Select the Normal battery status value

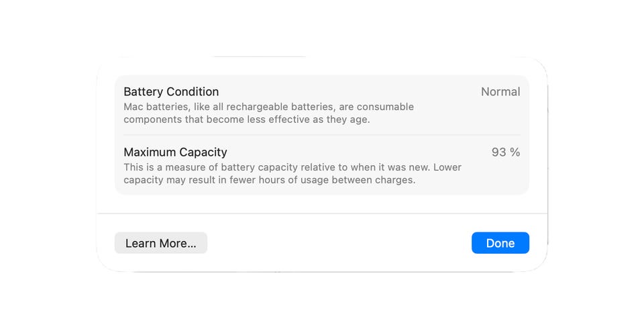tap(500, 92)
